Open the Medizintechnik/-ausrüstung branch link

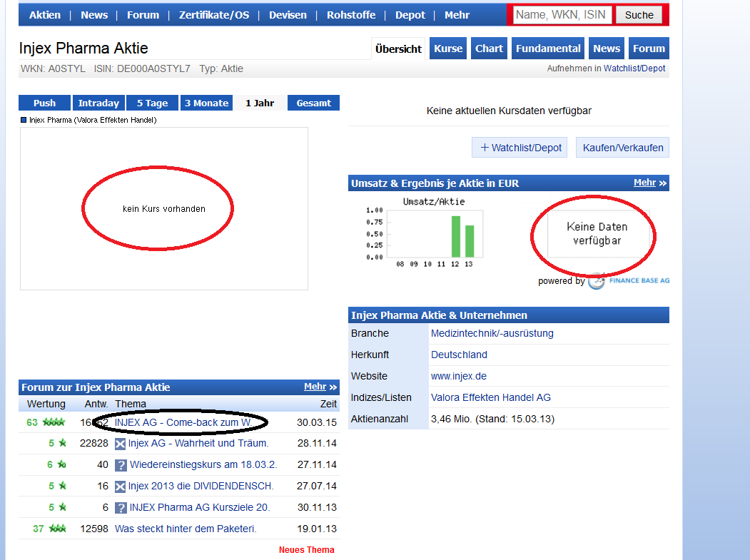pos(492,333)
